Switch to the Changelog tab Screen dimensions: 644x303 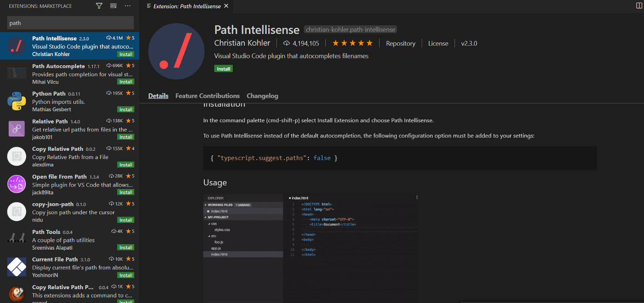pyautogui.click(x=262, y=96)
